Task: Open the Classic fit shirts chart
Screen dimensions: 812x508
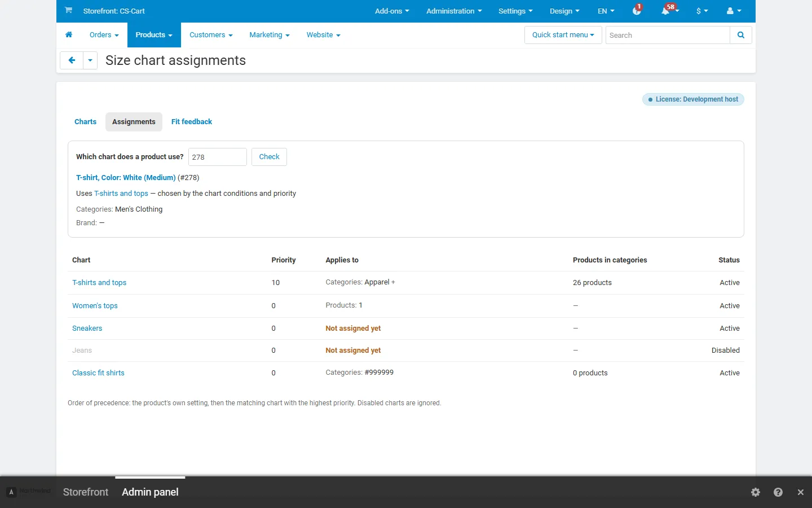Action: (x=98, y=373)
